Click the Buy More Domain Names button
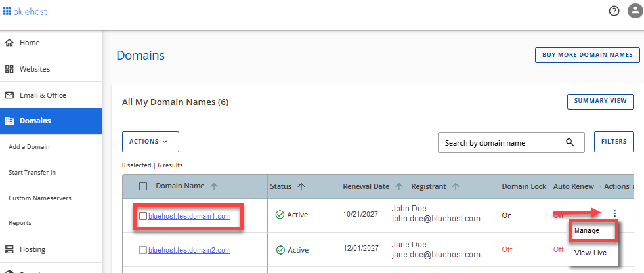644x273 pixels. click(x=587, y=55)
